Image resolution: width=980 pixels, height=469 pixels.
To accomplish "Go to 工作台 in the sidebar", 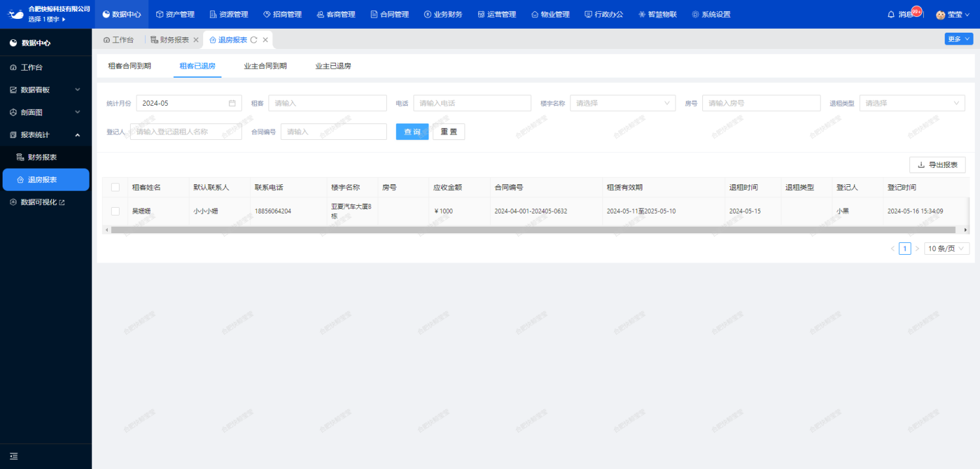I will [x=46, y=67].
